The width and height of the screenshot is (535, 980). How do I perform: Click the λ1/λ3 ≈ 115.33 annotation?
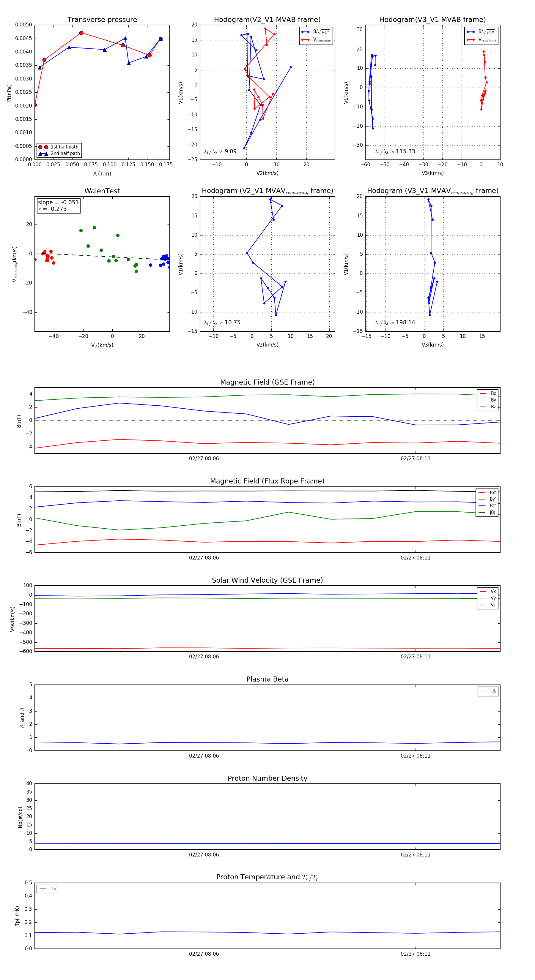[x=395, y=151]
